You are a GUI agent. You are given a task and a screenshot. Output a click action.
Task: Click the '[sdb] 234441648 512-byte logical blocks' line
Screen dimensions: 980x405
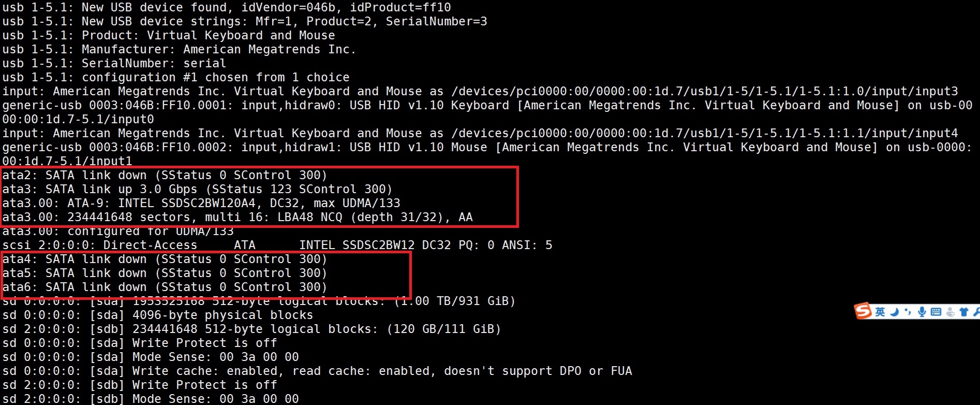[251, 329]
